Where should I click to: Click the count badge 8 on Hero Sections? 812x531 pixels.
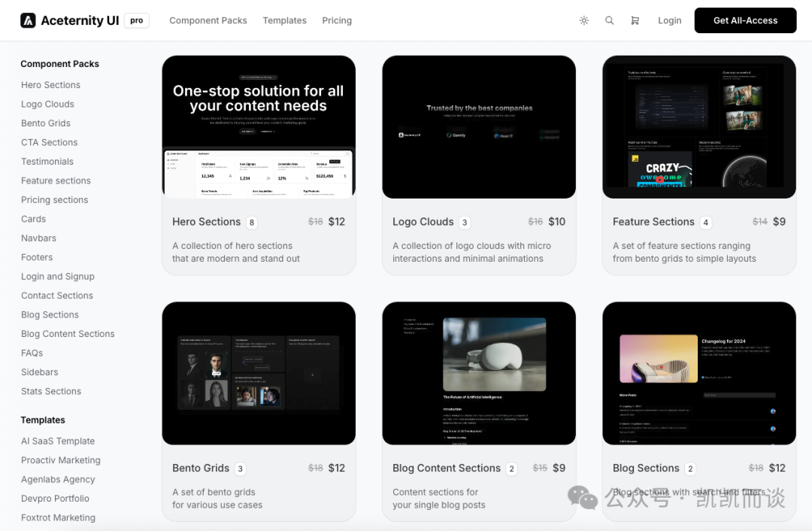252,223
